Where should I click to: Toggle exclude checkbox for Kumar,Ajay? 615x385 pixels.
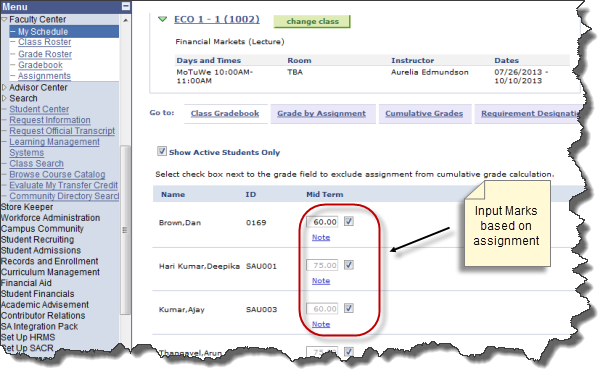[349, 309]
